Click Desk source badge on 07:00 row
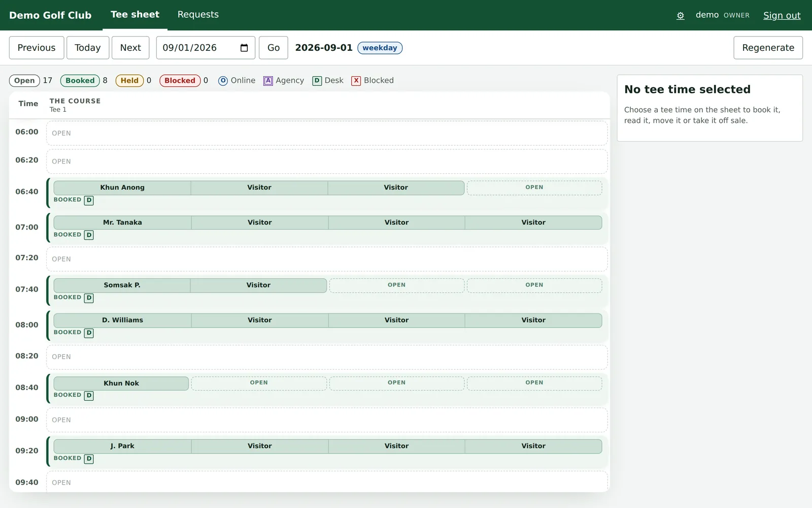 [89, 235]
